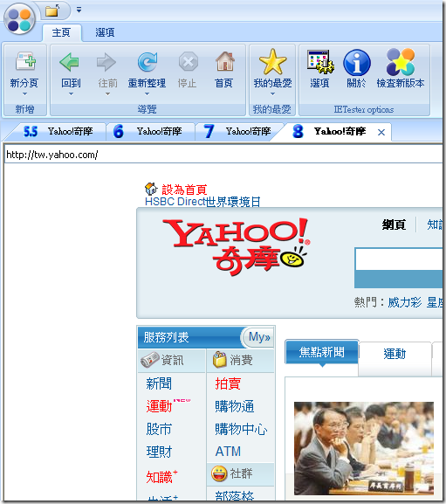Screen dimensions: 446x504
Task: Open the 股市 service link
Action: tap(159, 429)
